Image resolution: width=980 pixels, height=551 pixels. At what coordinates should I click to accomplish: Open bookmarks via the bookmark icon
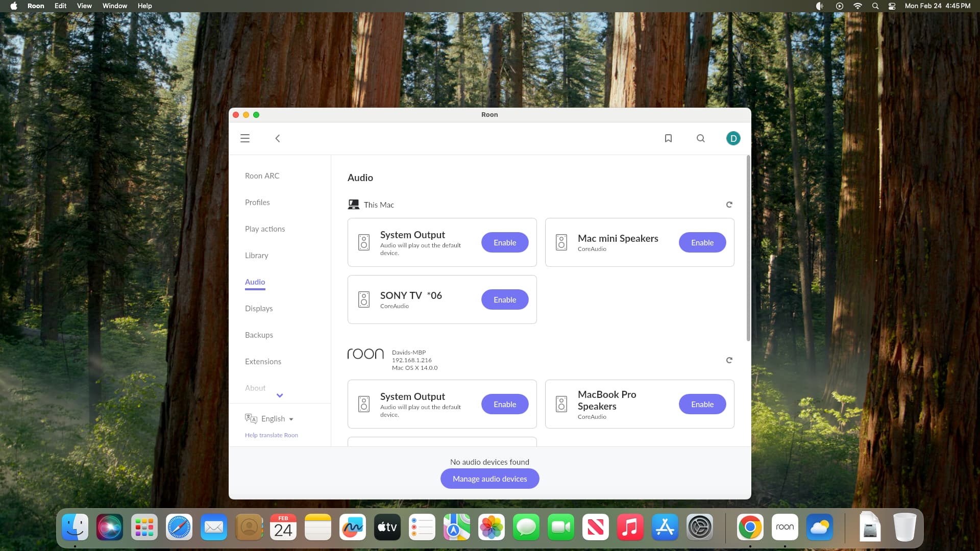point(668,138)
